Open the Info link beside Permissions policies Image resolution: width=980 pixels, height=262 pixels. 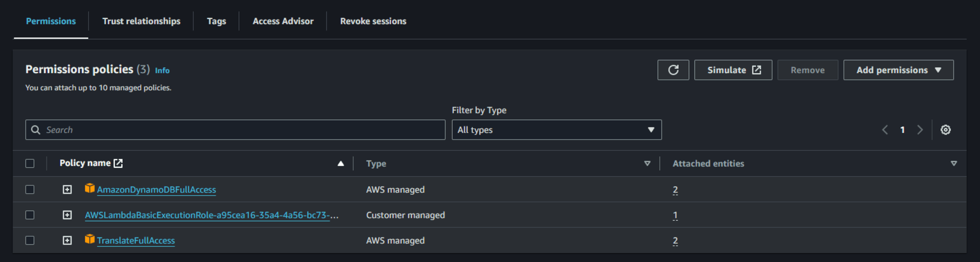[x=162, y=71]
